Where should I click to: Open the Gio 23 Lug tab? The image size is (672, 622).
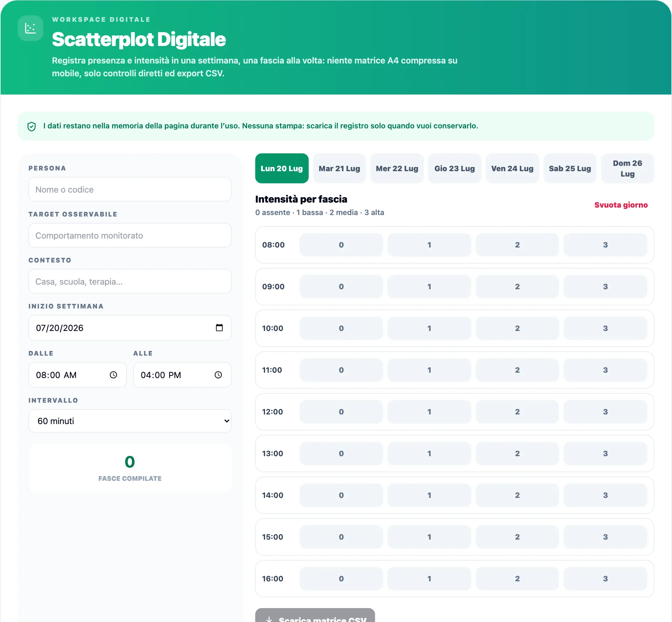(x=455, y=168)
